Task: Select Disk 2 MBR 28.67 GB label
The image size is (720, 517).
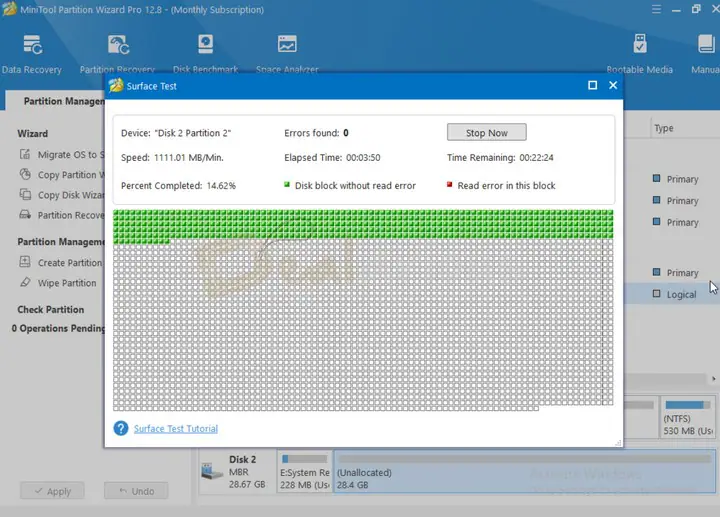Action: (247, 472)
